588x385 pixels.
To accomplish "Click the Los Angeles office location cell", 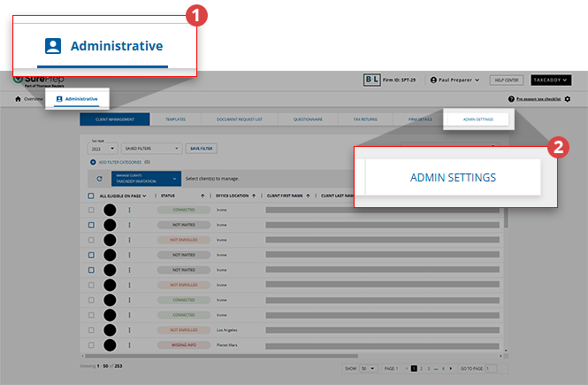I will tap(227, 330).
